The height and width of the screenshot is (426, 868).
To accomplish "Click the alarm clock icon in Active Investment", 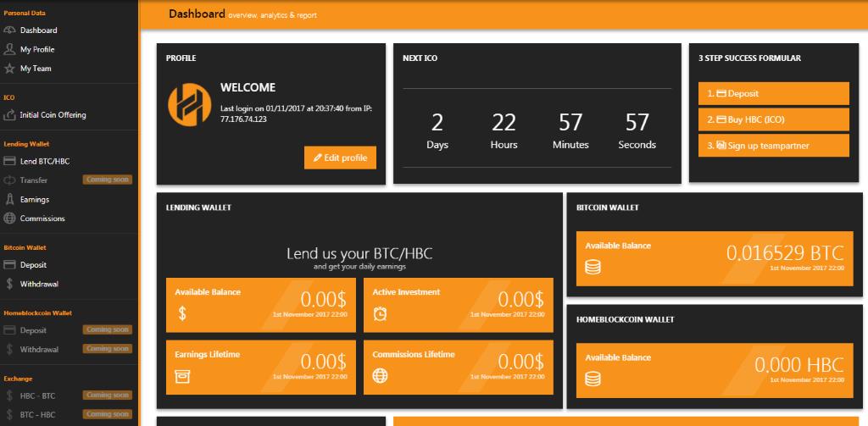I will (x=381, y=314).
